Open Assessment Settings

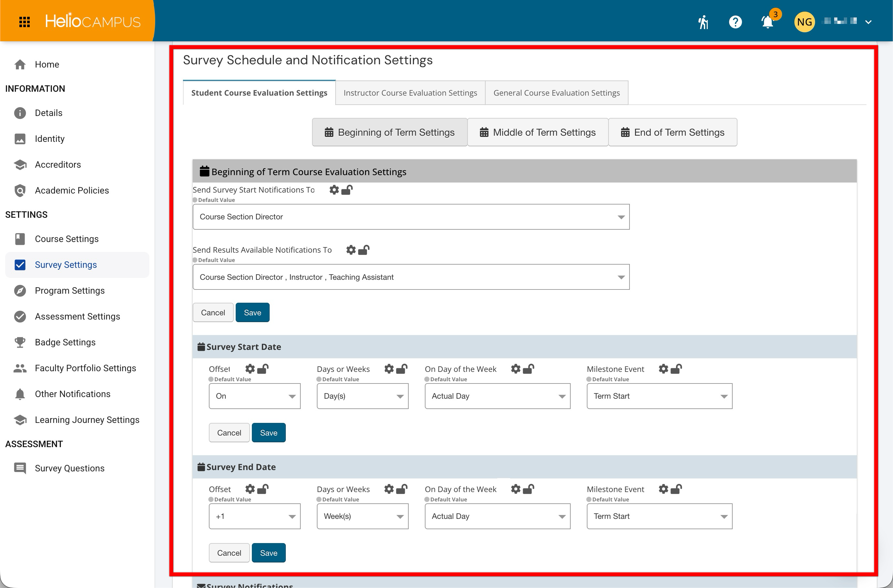77,317
